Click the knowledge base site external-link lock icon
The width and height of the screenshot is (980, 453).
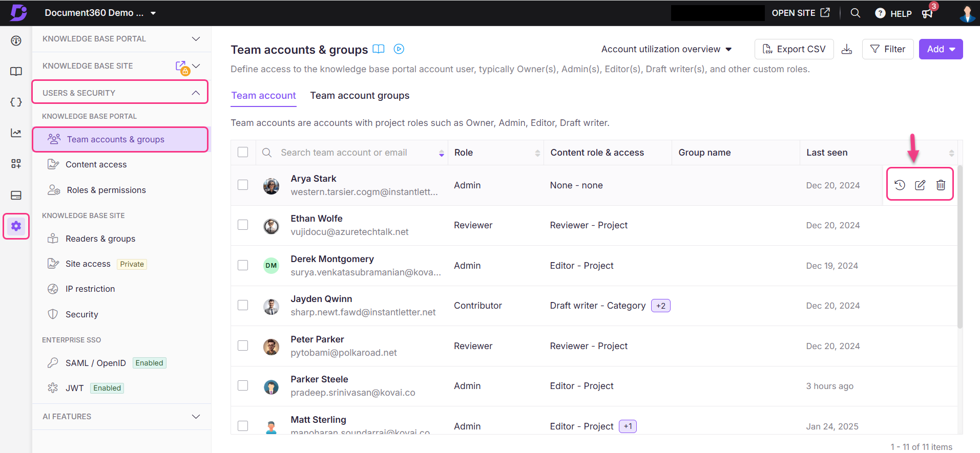pyautogui.click(x=182, y=67)
